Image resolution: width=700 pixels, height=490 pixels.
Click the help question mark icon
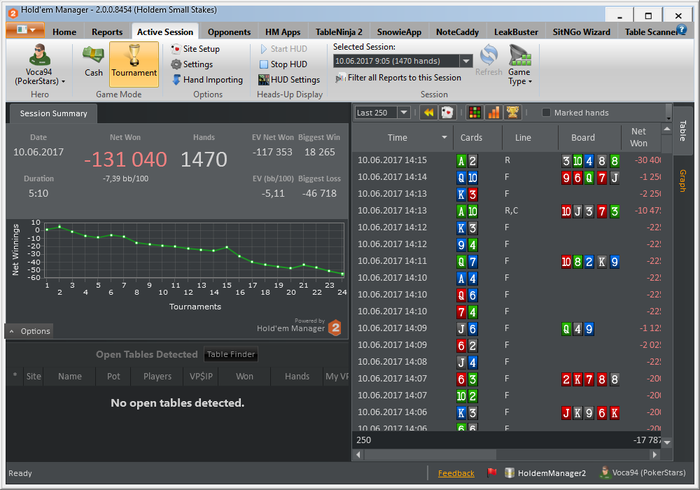click(x=681, y=29)
